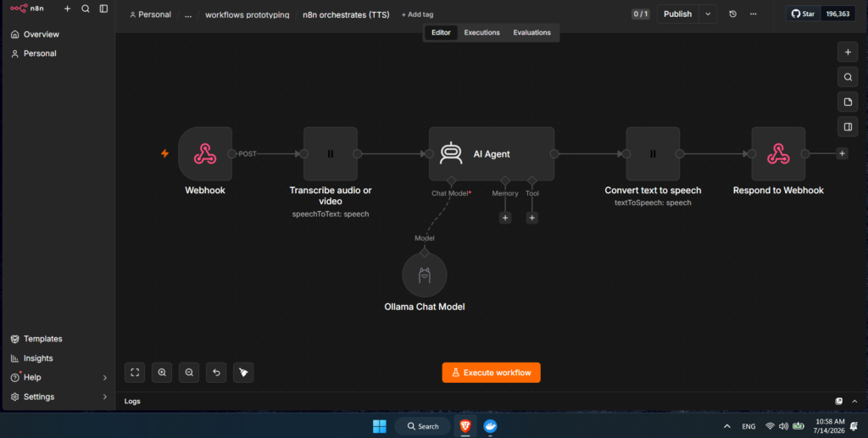Click the GitHub Star button
This screenshot has width=868, height=438.
click(x=803, y=14)
